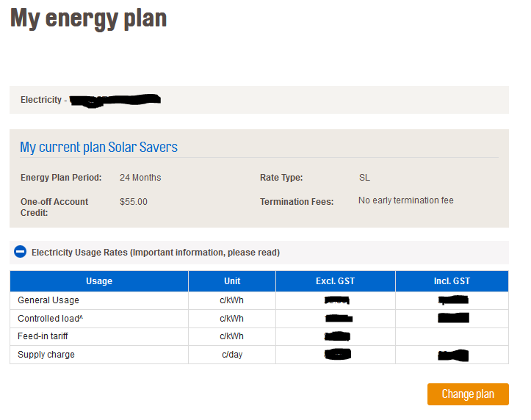Screen dimensions: 531x420
Task: Click the Change plan button
Action: (x=468, y=394)
